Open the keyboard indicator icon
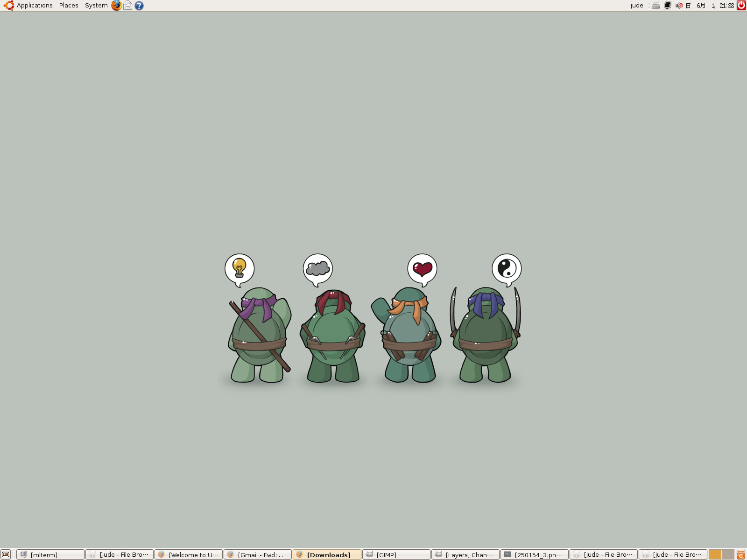 coord(656,6)
